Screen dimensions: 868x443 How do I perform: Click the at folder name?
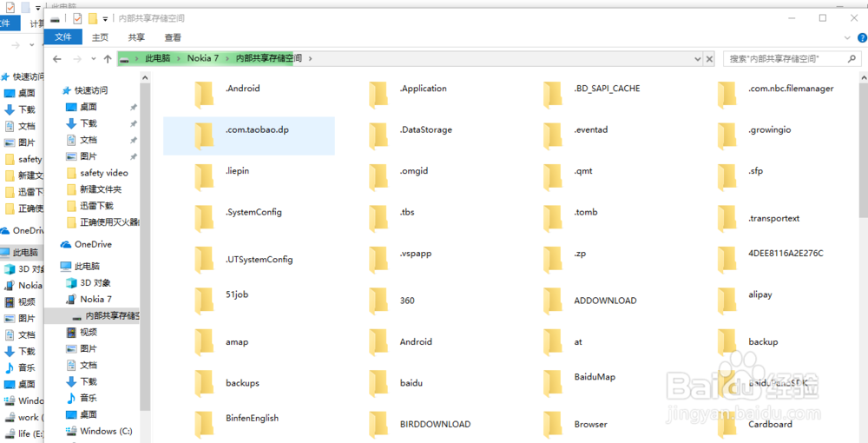tap(578, 341)
